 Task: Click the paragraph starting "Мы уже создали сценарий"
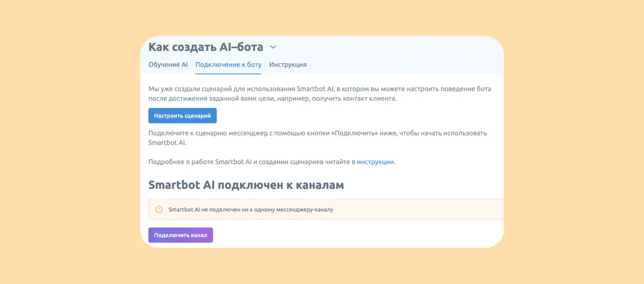[320, 94]
